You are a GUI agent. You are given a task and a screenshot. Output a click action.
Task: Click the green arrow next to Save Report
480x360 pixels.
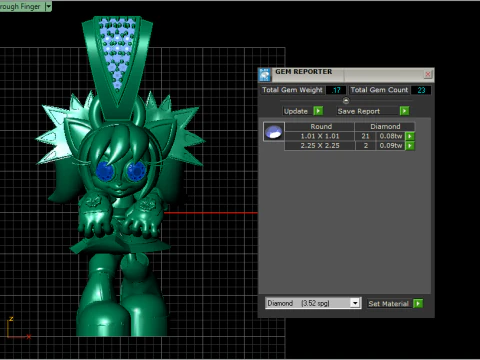point(404,111)
